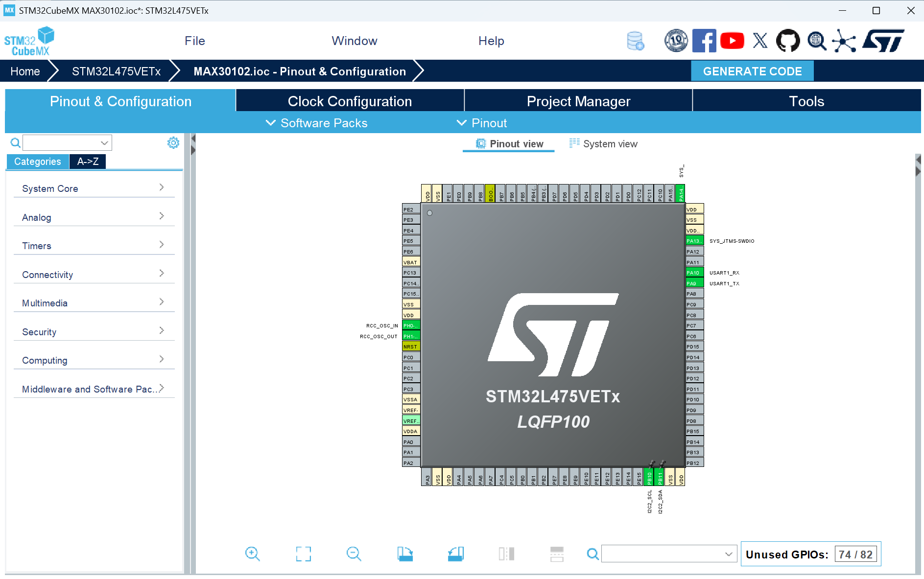This screenshot has width=924, height=579.
Task: Switch to Project Manager tab
Action: click(578, 101)
